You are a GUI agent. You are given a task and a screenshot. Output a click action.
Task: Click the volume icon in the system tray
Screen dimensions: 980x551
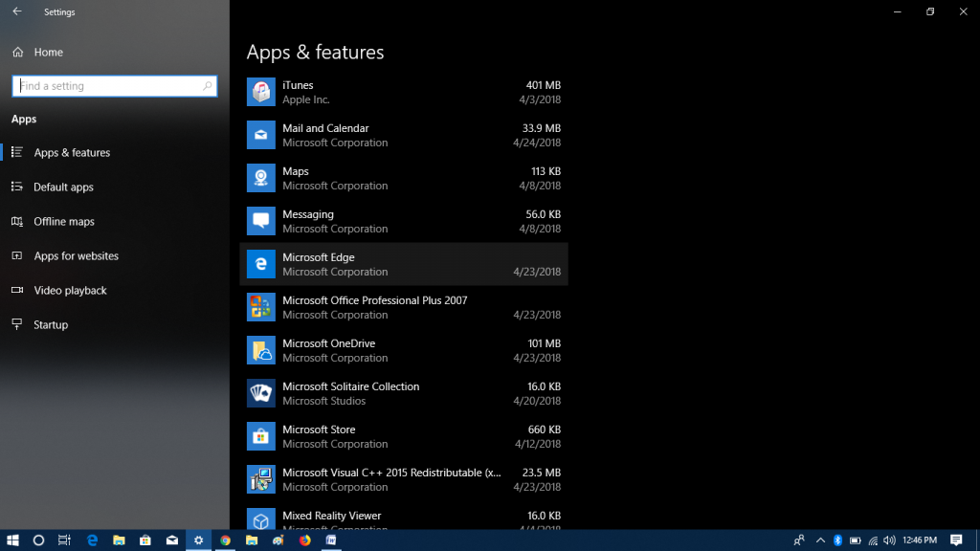tap(889, 540)
